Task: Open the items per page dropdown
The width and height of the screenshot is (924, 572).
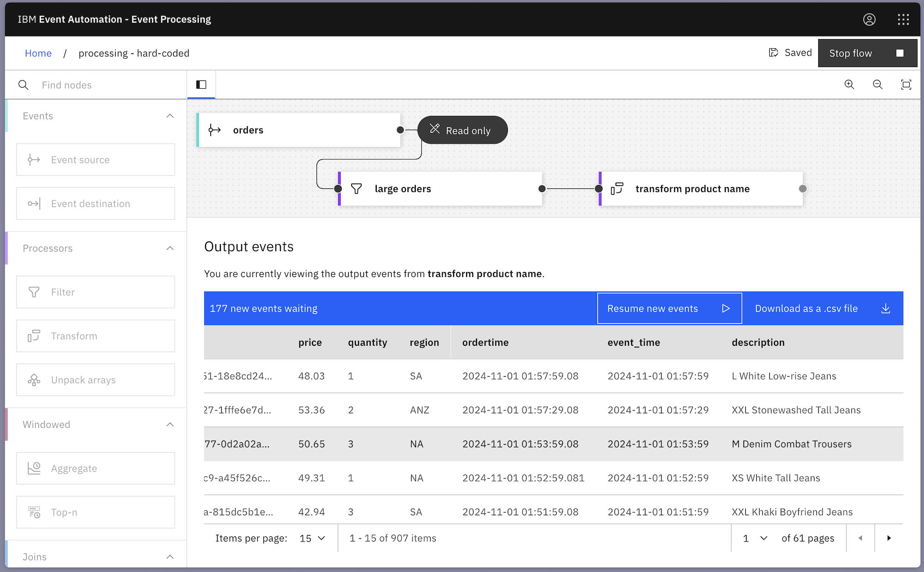Action: tap(313, 538)
